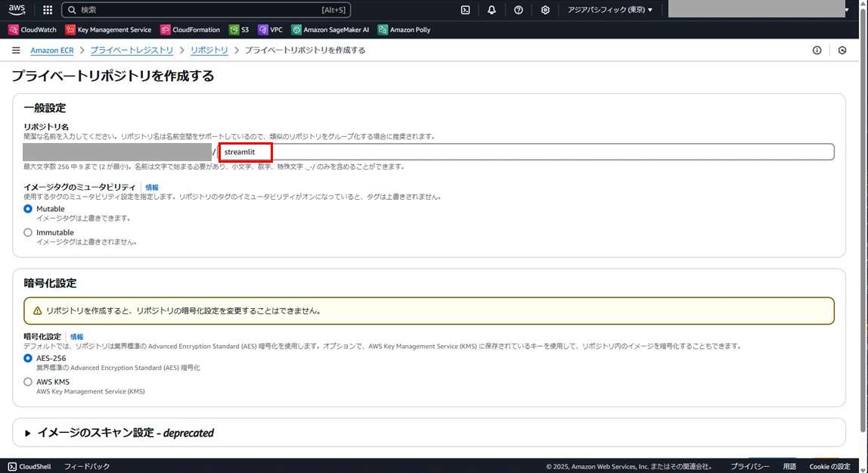This screenshot has height=473, width=868.
Task: Open the 情報 link beside イメージタグのミュータビリティ
Action: coord(151,187)
